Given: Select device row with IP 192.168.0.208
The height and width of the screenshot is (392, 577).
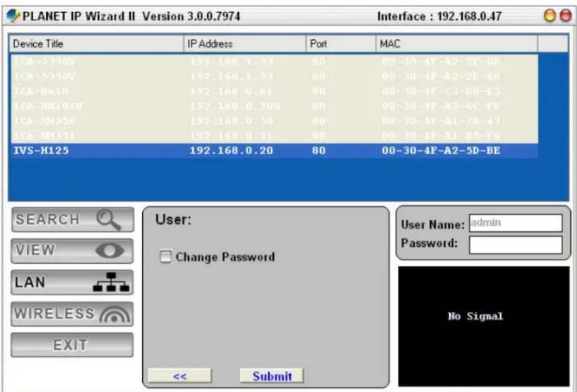Looking at the screenshot, I should click(x=274, y=106).
